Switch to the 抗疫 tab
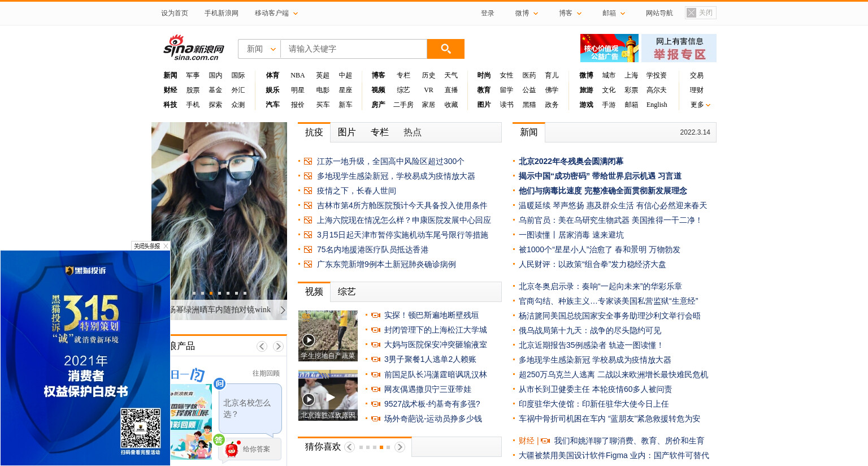The height and width of the screenshot is (466, 868). coord(314,132)
